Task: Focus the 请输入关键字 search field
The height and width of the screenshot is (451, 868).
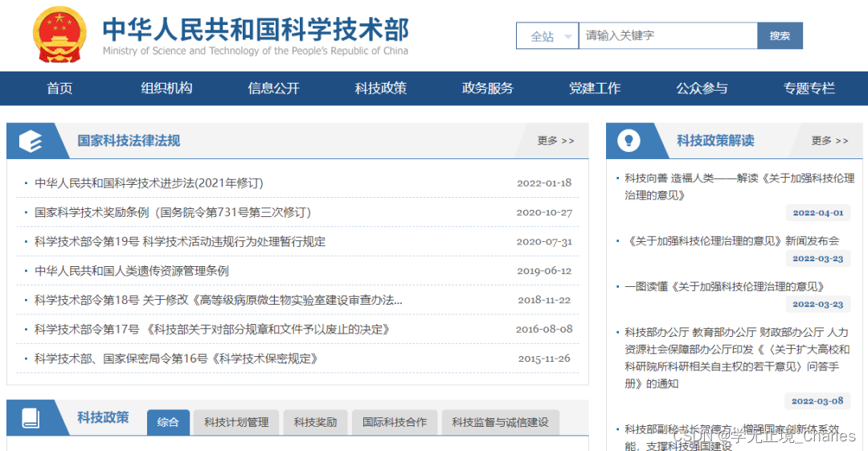Action: point(668,36)
